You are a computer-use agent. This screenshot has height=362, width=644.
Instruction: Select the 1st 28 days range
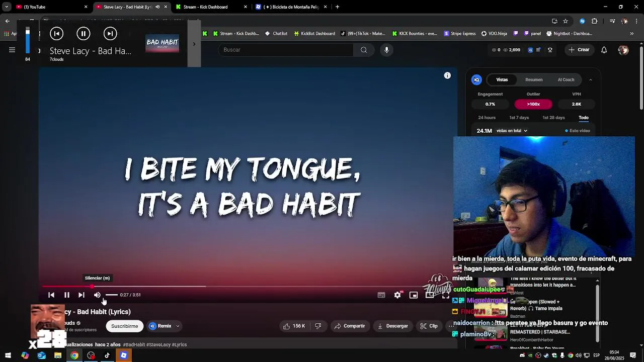553,118
